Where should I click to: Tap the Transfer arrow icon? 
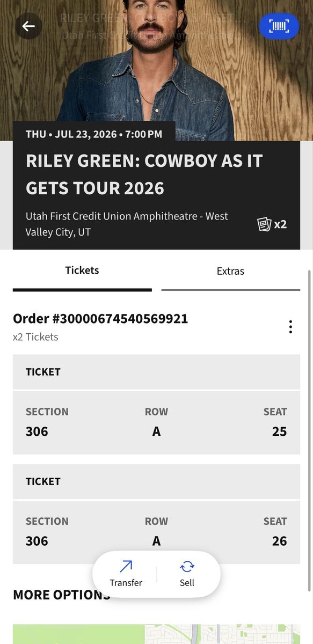(126, 566)
